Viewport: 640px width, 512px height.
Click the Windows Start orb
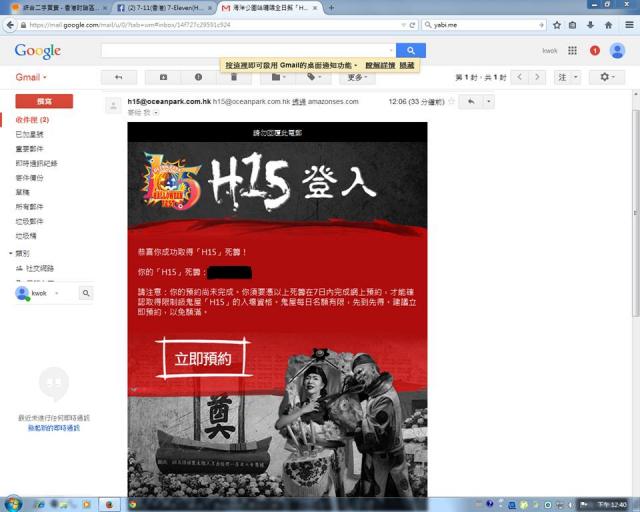click(13, 504)
